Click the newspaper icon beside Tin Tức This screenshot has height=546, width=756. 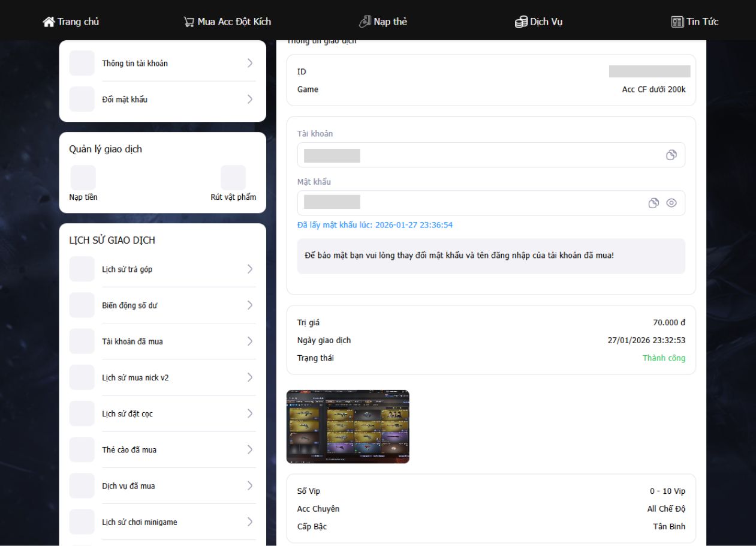(677, 22)
